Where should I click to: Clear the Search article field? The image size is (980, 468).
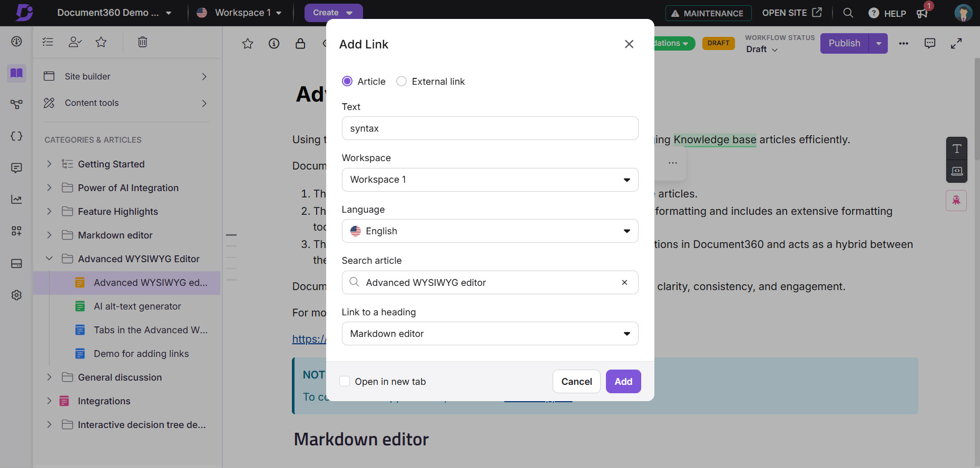pyautogui.click(x=624, y=282)
